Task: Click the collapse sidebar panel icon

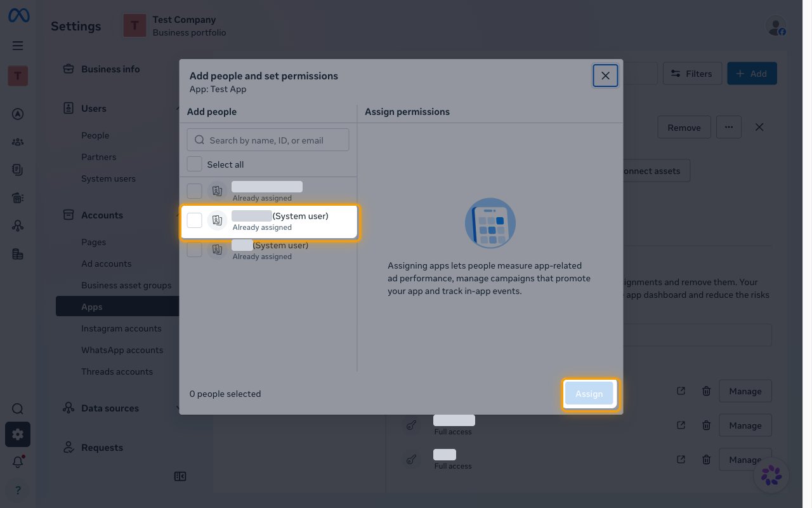Action: pyautogui.click(x=180, y=476)
